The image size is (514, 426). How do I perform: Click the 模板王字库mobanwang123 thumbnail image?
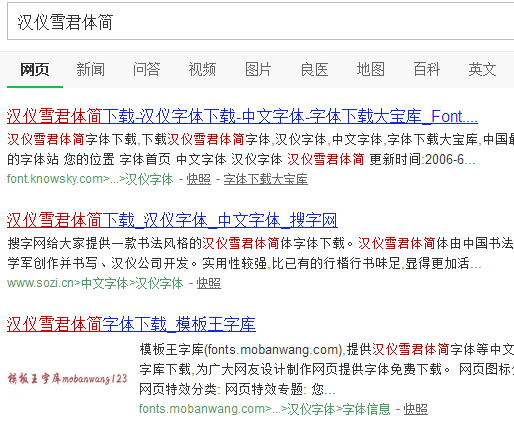click(67, 379)
